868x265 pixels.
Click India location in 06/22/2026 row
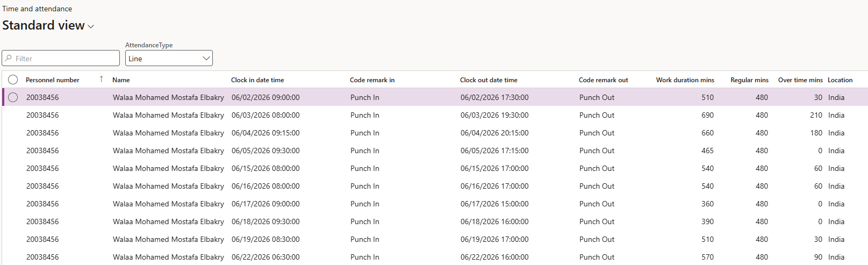(x=836, y=257)
